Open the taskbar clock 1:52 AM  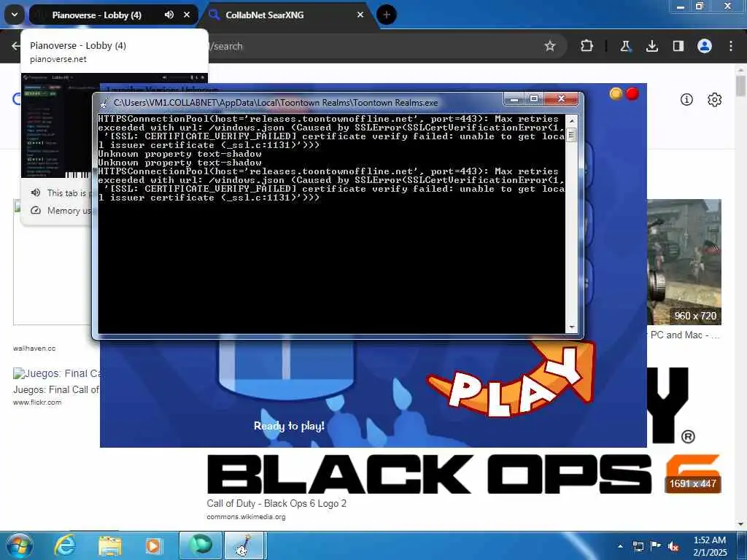coord(710,546)
